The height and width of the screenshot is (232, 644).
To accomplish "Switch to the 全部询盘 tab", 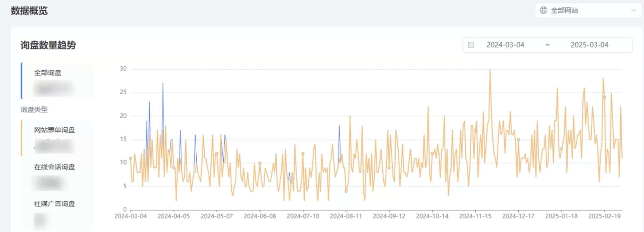I will [48, 73].
